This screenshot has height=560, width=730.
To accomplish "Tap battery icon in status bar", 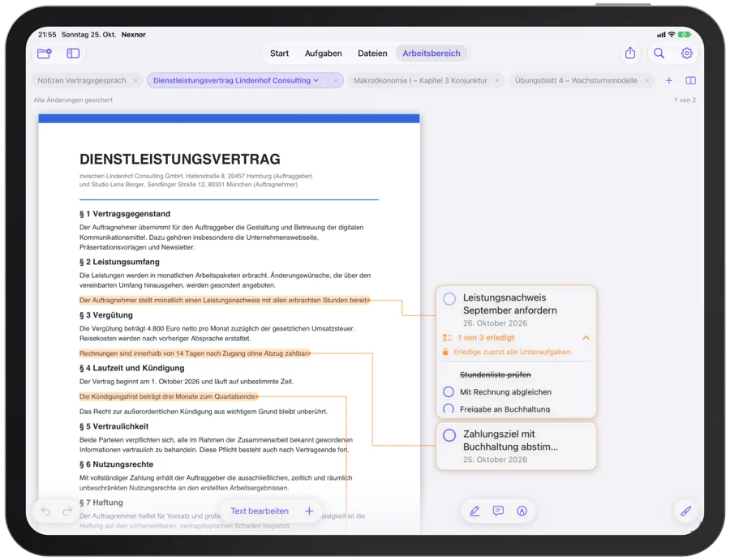I will (x=685, y=34).
